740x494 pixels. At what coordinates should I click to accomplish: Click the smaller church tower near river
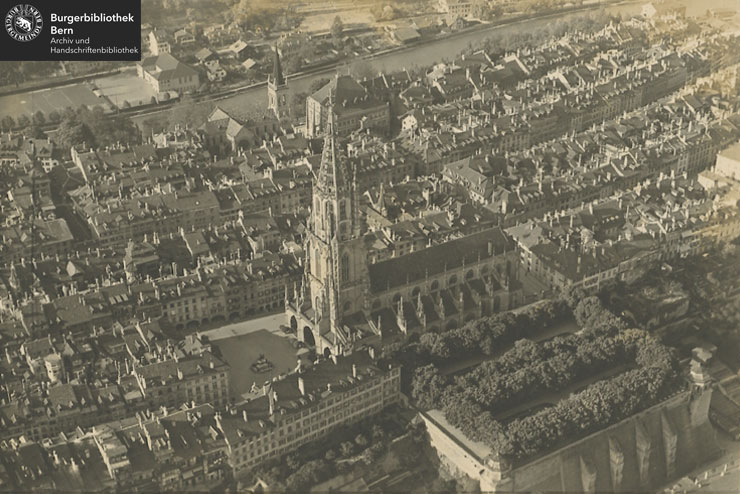277,85
